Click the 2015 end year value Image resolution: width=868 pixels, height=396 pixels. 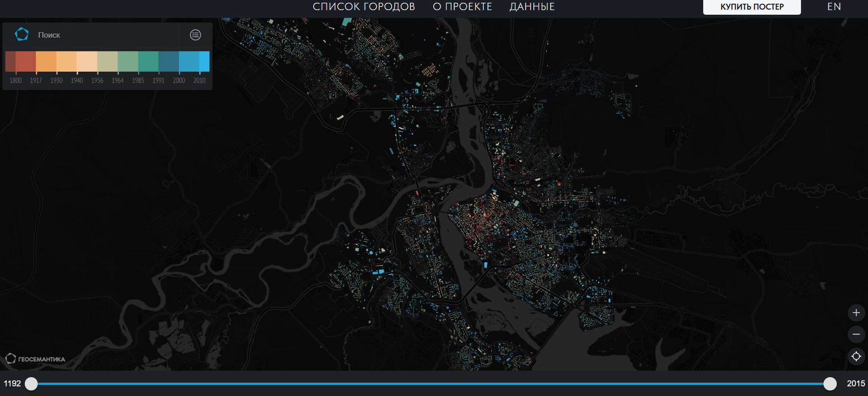tap(856, 384)
